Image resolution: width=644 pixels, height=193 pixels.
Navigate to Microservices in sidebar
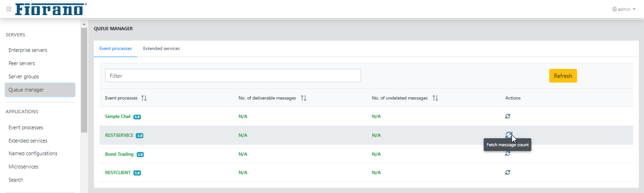point(23,167)
